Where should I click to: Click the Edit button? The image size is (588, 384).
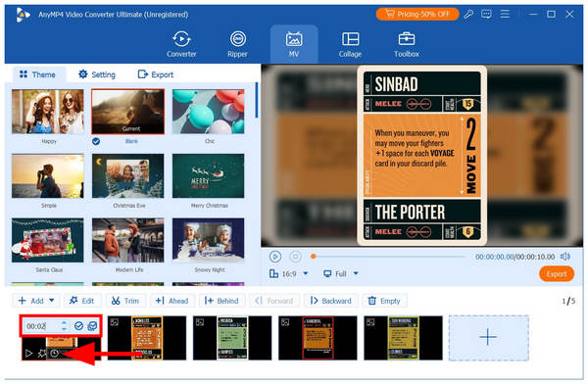(82, 301)
